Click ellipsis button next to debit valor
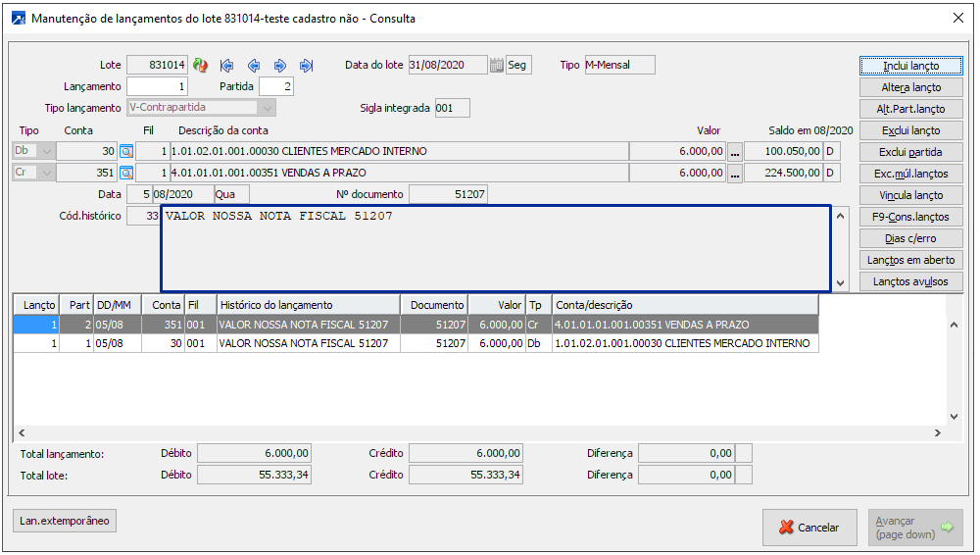 point(734,152)
